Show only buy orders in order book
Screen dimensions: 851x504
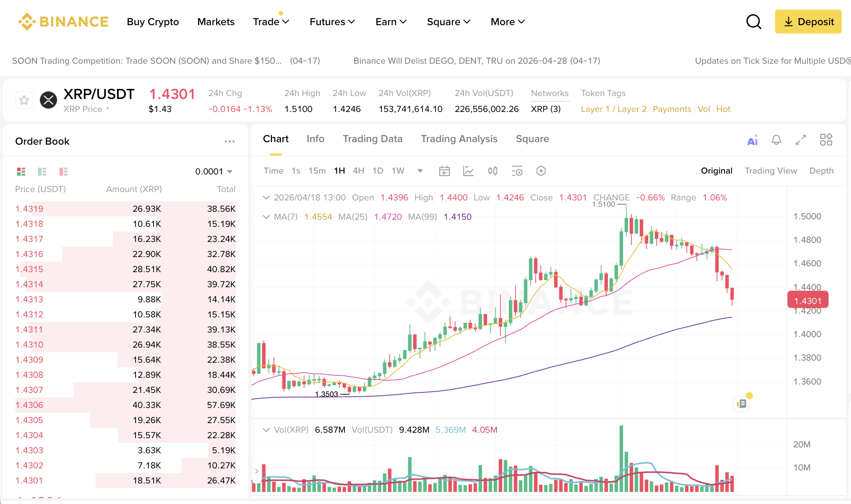(42, 171)
